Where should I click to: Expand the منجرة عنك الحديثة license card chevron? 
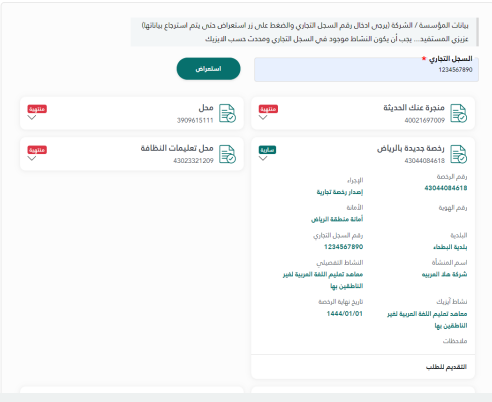pos(263,117)
